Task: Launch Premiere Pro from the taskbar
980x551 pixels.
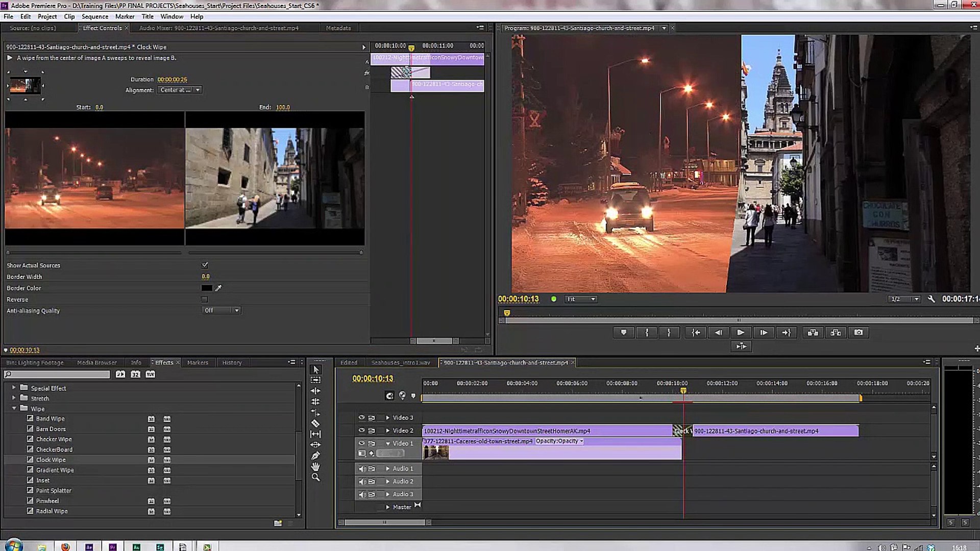Action: coord(113,546)
